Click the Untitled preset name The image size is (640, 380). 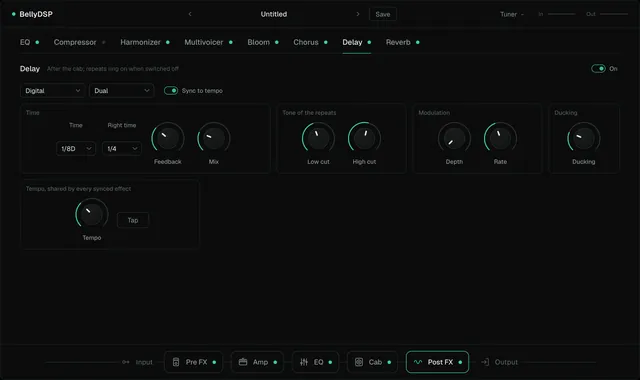click(x=274, y=14)
